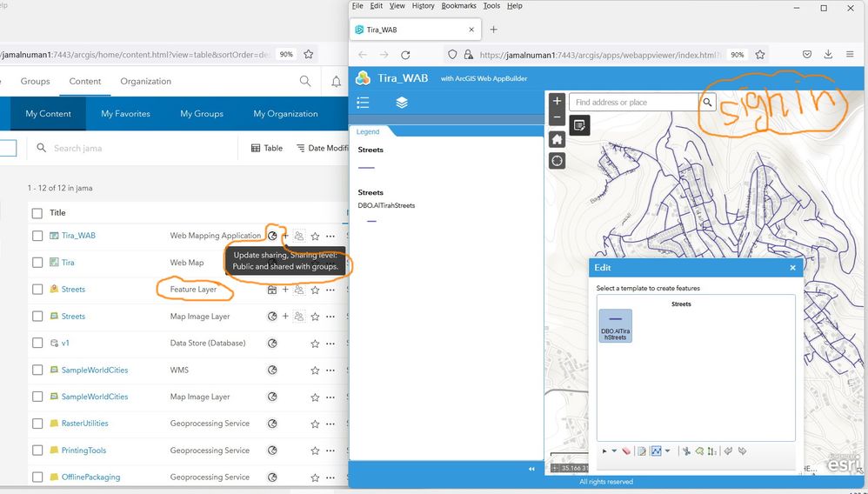The image size is (868, 494).
Task: Open the Table view dropdown
Action: pos(267,149)
